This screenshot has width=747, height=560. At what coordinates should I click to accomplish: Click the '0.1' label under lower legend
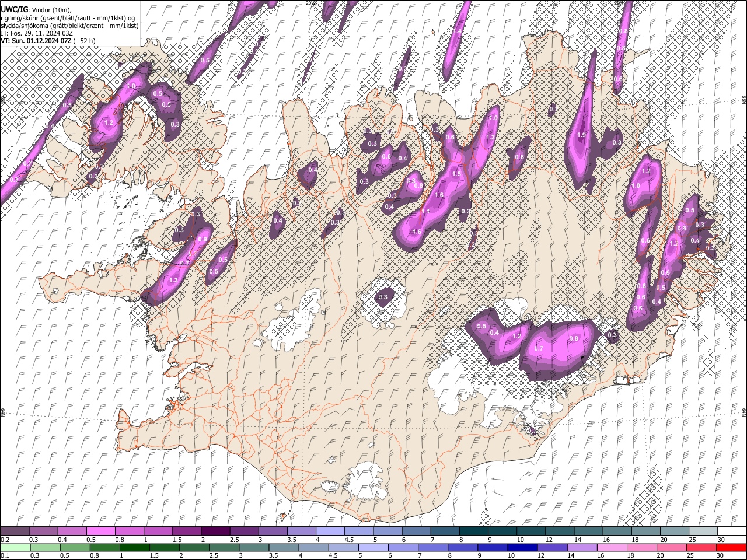coord(5,556)
